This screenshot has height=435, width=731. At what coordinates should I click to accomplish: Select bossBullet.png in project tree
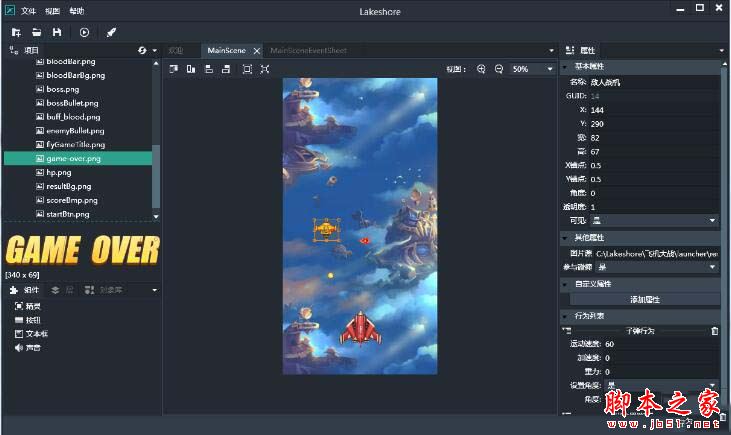[72, 103]
